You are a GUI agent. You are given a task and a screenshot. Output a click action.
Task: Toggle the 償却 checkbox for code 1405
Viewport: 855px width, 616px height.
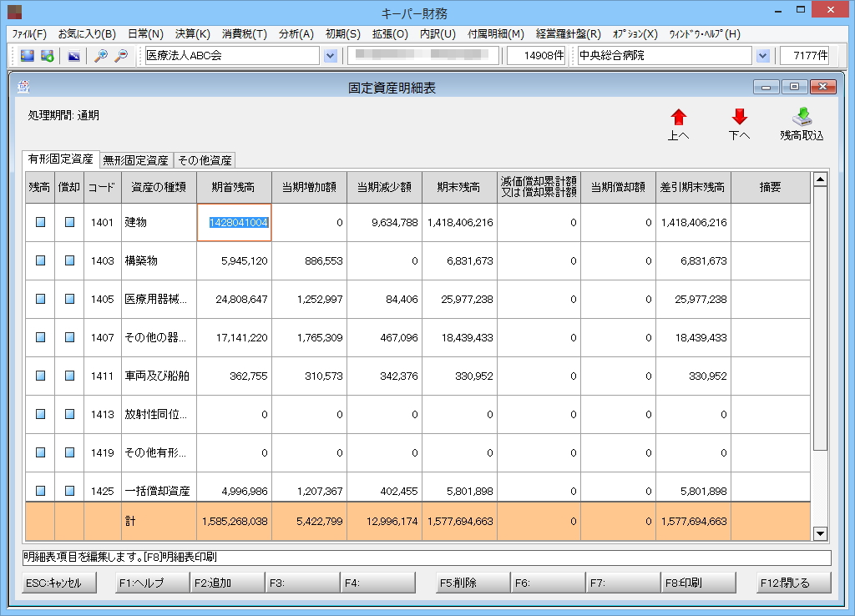tap(70, 299)
